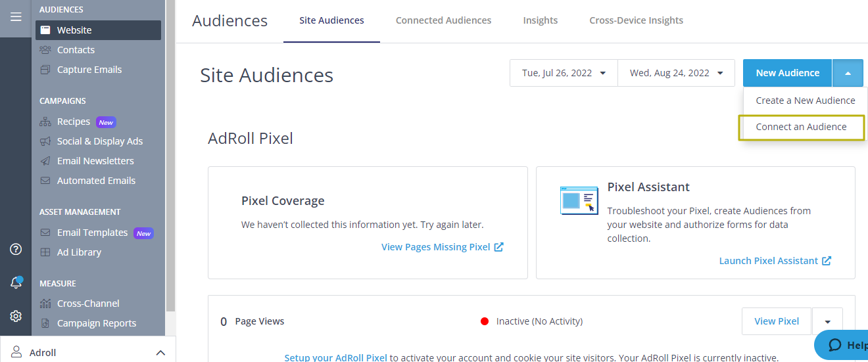Switch to the Connected Audiences tab
868x362 pixels.
(443, 20)
